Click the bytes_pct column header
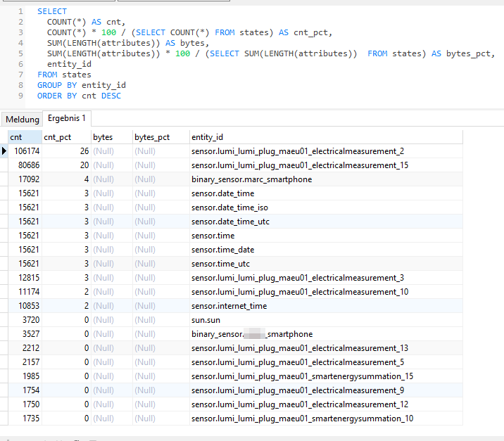Viewport: 504px width, 441px height. pos(161,137)
